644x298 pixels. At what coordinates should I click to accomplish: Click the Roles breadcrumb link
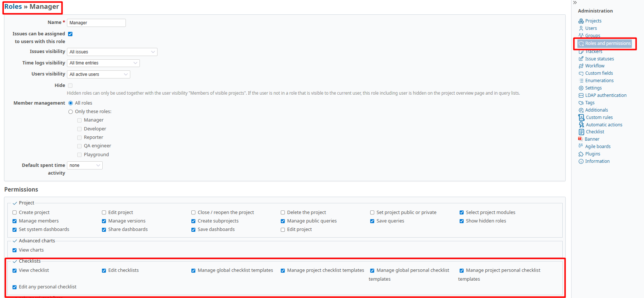[x=13, y=7]
